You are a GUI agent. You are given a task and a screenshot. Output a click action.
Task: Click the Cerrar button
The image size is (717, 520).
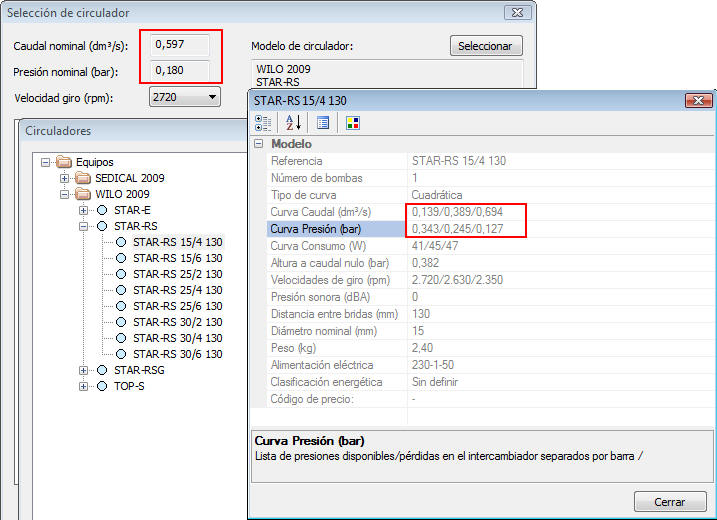(670, 502)
